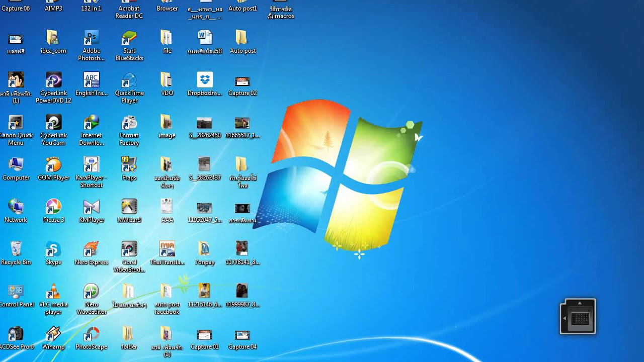Click the QuickTime Player shortcut
This screenshot has width=644, height=362.
click(129, 80)
